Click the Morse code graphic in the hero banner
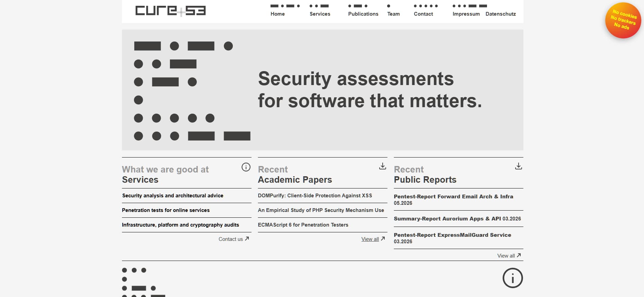Image resolution: width=644 pixels, height=297 pixels. tap(192, 91)
